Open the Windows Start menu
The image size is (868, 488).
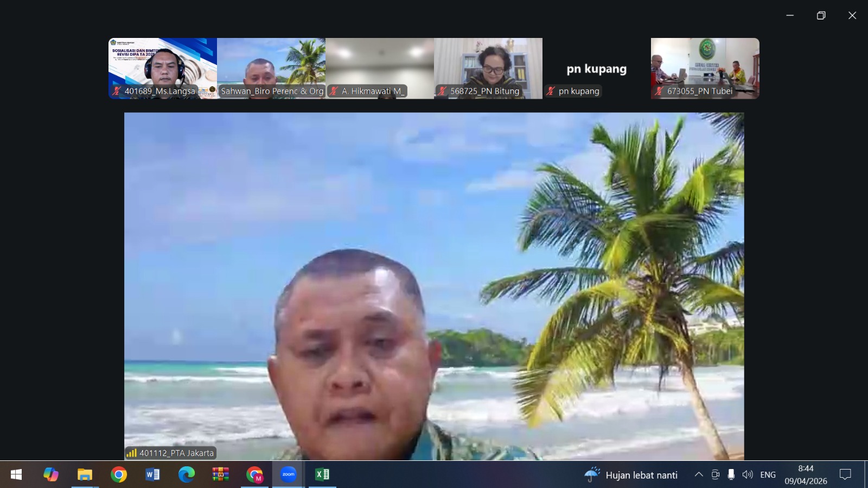click(16, 474)
